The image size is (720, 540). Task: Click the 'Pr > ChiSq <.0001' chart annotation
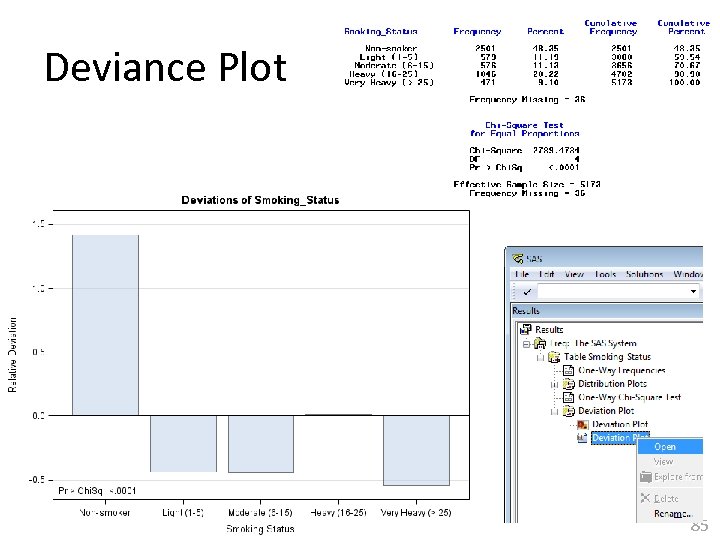pyautogui.click(x=97, y=491)
